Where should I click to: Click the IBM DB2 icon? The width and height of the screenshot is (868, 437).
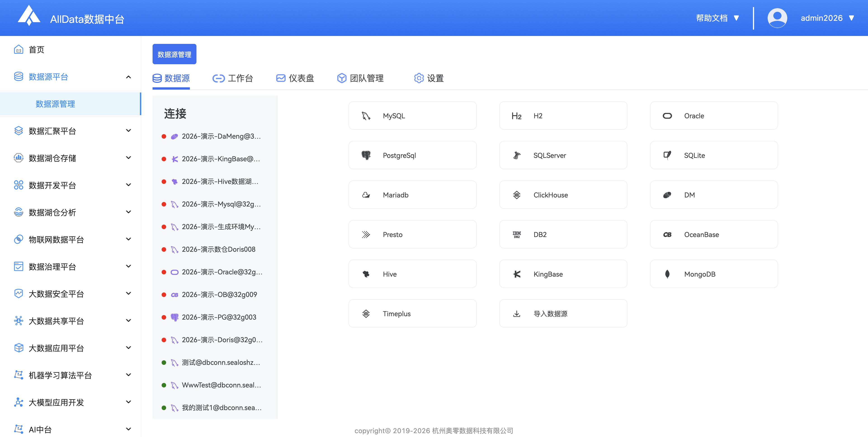point(517,235)
